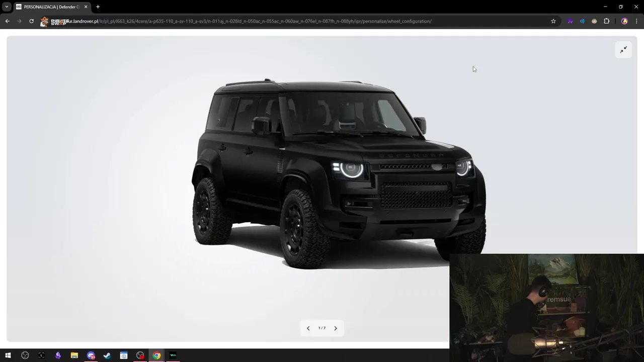Open Discord from the taskbar

point(91,355)
